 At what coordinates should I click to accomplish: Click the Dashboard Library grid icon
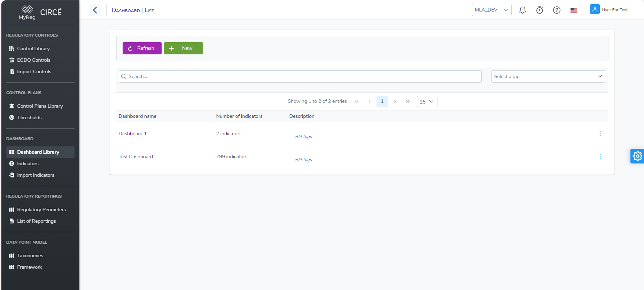coord(12,152)
